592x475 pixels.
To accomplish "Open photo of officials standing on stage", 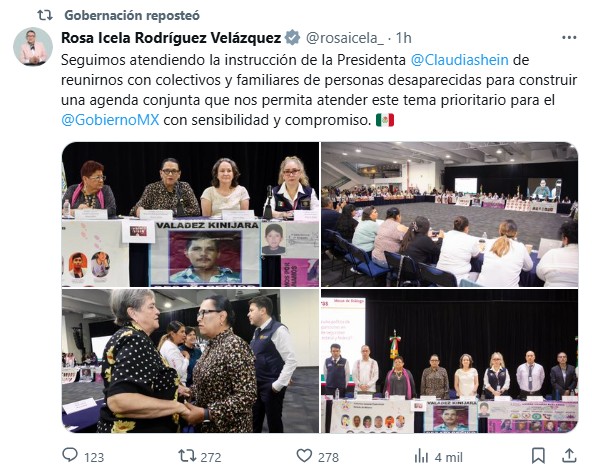I will click(449, 361).
